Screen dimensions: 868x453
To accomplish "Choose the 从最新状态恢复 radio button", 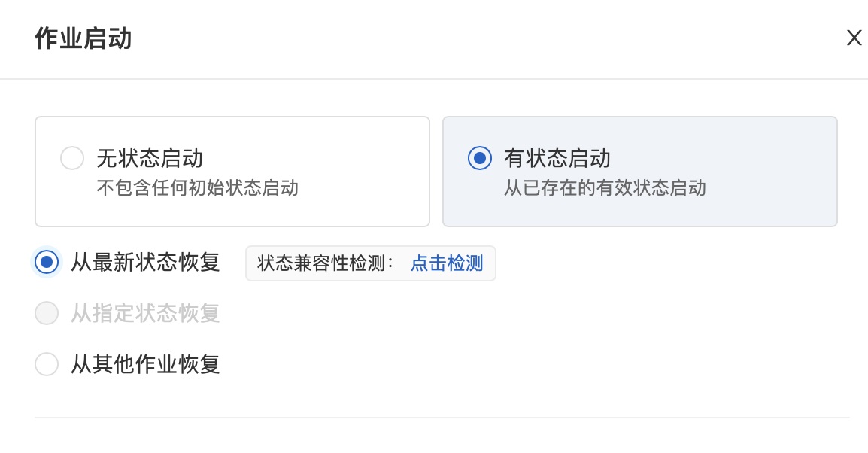I will 47,262.
